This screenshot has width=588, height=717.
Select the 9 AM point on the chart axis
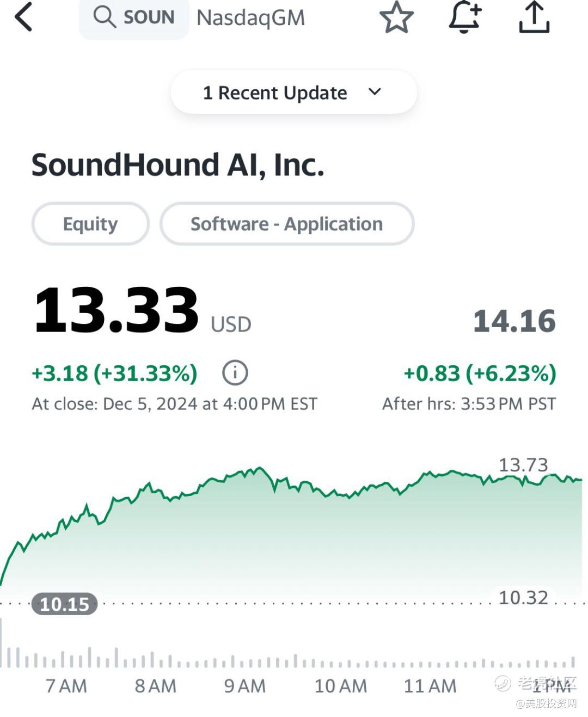244,686
